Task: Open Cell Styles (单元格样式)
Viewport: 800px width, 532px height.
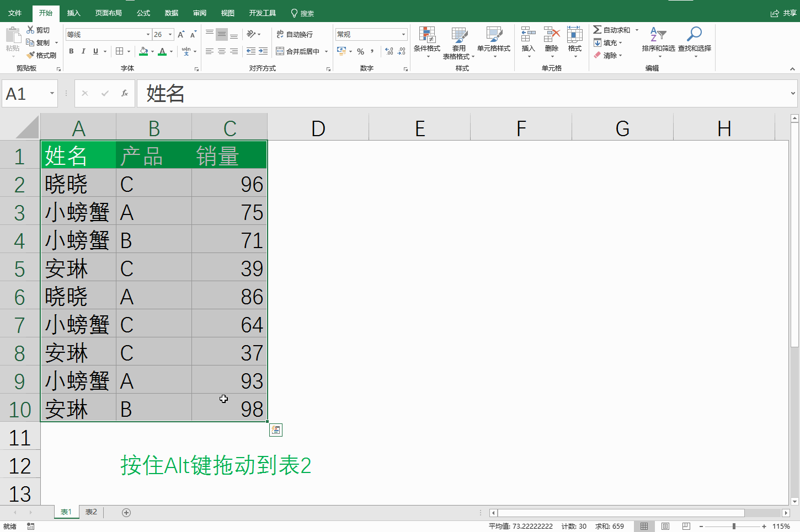Action: click(x=494, y=42)
